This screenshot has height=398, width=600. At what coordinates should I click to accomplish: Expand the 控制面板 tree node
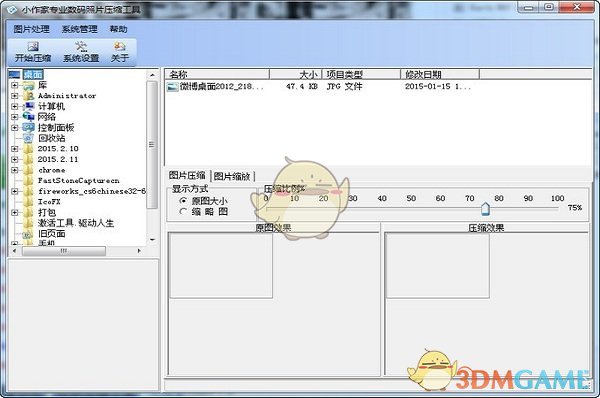tap(15, 127)
